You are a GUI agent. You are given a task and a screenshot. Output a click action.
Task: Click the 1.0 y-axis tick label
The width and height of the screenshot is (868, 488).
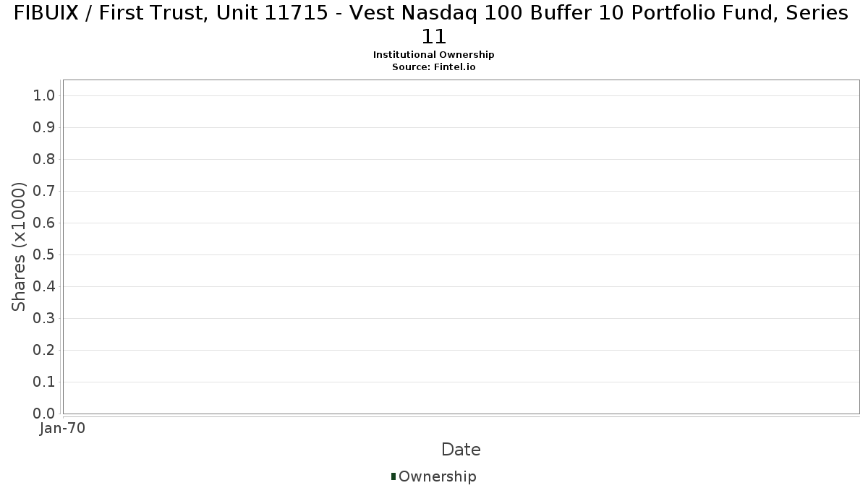click(x=44, y=96)
